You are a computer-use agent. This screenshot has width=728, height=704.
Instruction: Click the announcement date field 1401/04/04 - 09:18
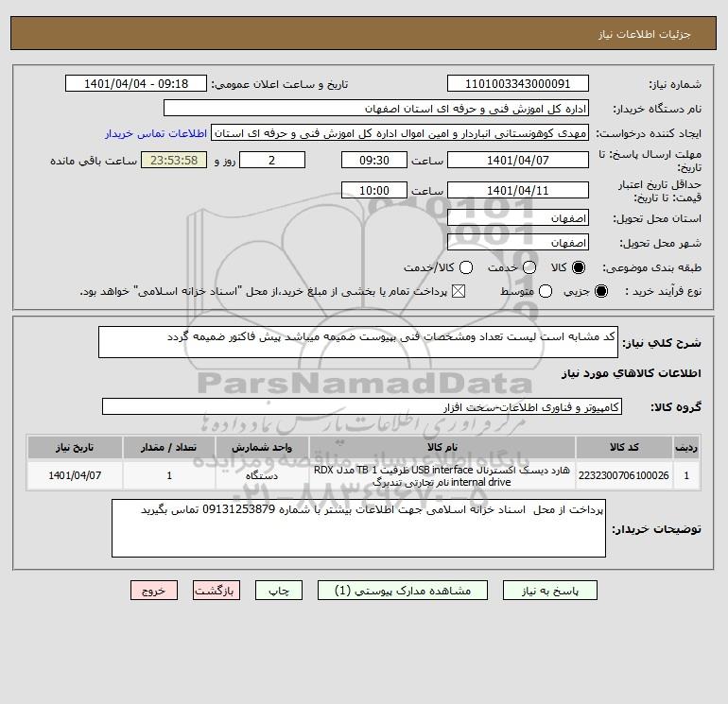[x=136, y=83]
